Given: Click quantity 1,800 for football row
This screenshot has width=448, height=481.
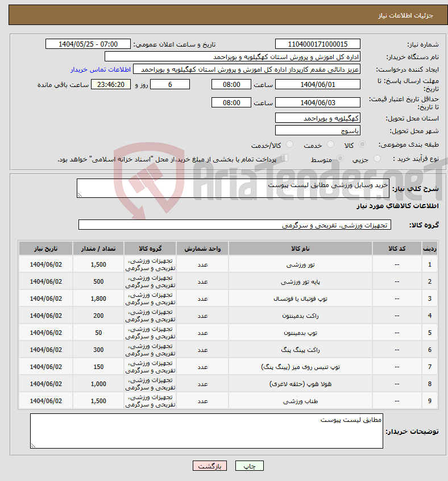Looking at the screenshot, I should (x=98, y=298).
